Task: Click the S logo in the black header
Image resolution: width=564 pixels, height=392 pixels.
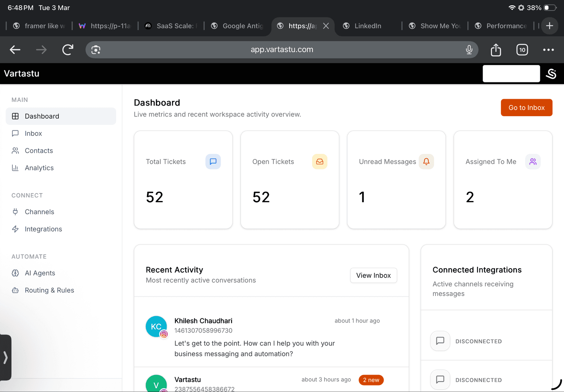Action: pyautogui.click(x=551, y=74)
